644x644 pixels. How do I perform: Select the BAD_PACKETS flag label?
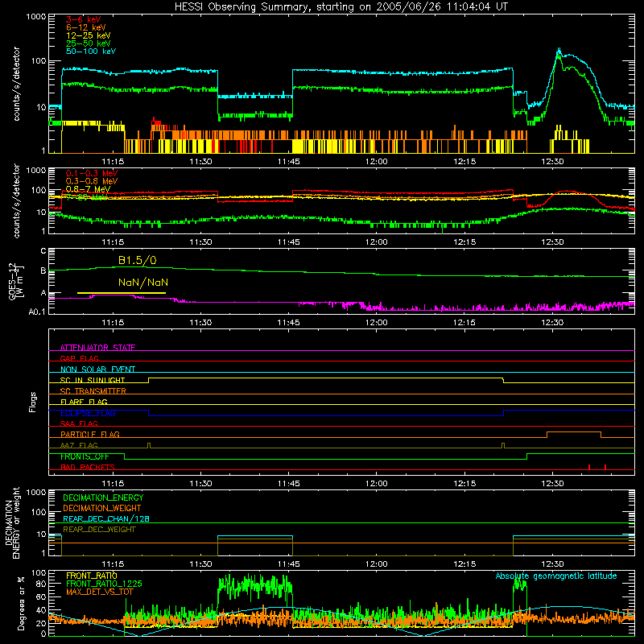point(88,467)
